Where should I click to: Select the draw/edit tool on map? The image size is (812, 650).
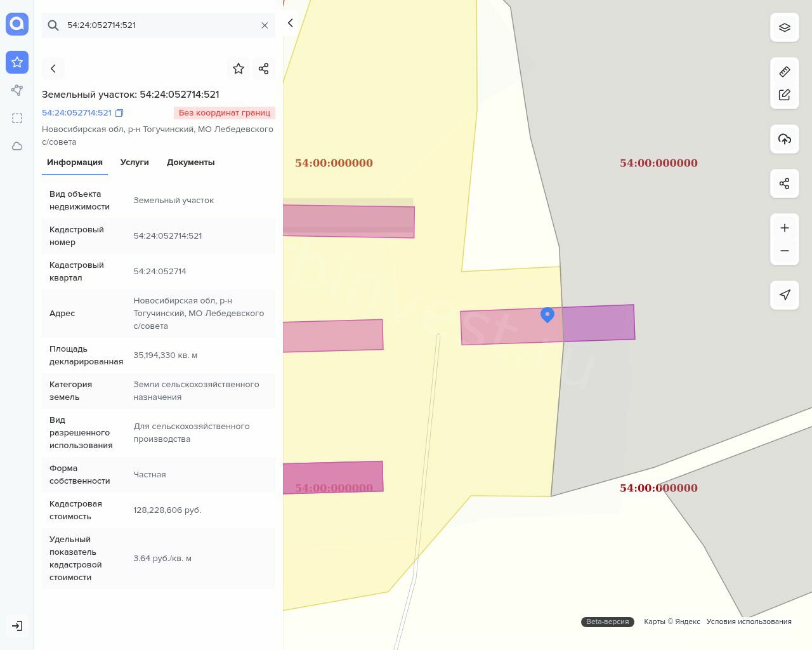(785, 95)
